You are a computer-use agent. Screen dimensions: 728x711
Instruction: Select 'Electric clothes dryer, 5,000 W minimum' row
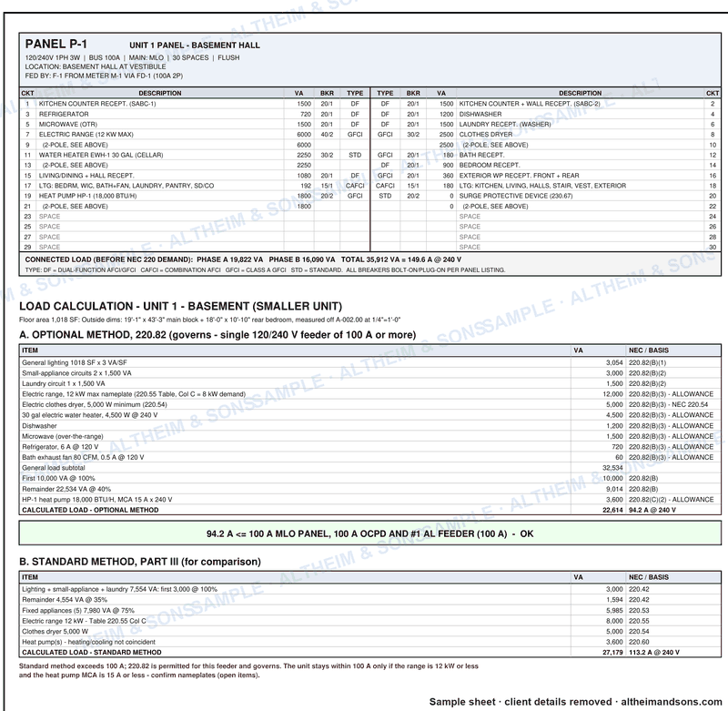[370, 405]
